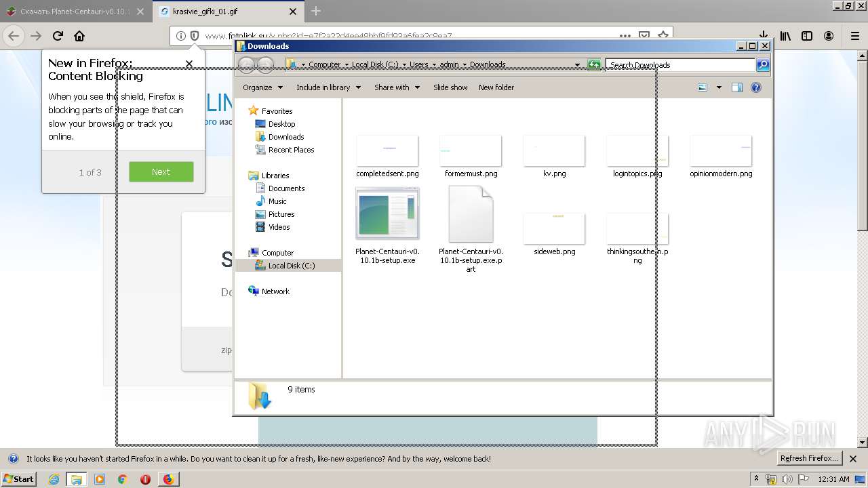868x488 pixels.
Task: Open Explorer help icon
Action: point(756,87)
